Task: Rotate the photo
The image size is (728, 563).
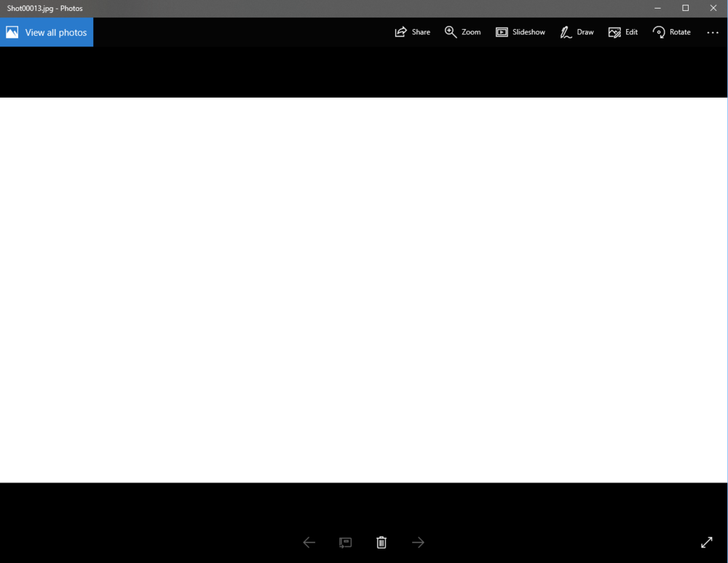Action: [659, 32]
